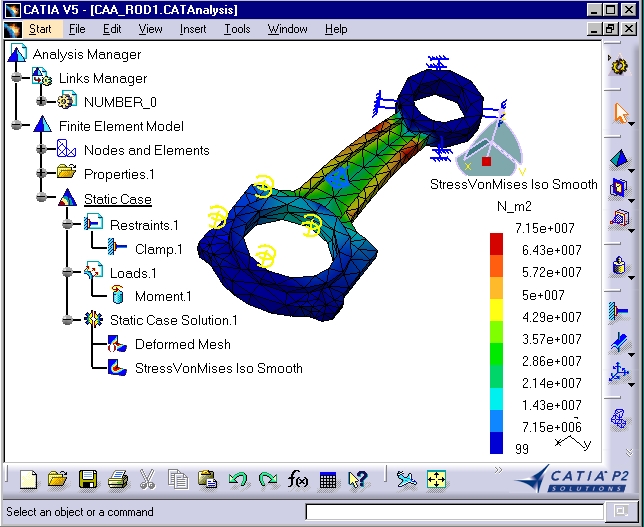Click the What's This help icon
The height and width of the screenshot is (527, 644).
358,479
